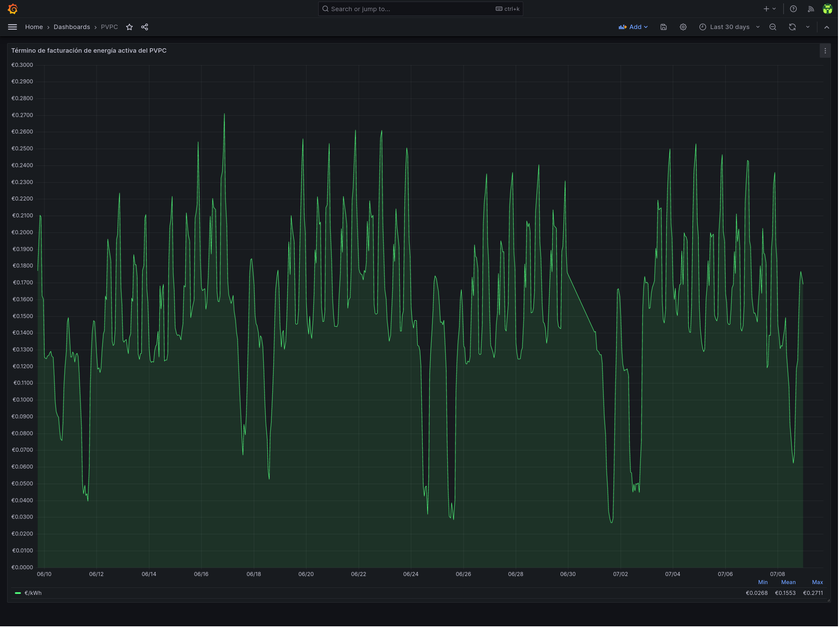Refresh the dashboard
This screenshot has width=840, height=628.
pyautogui.click(x=792, y=27)
